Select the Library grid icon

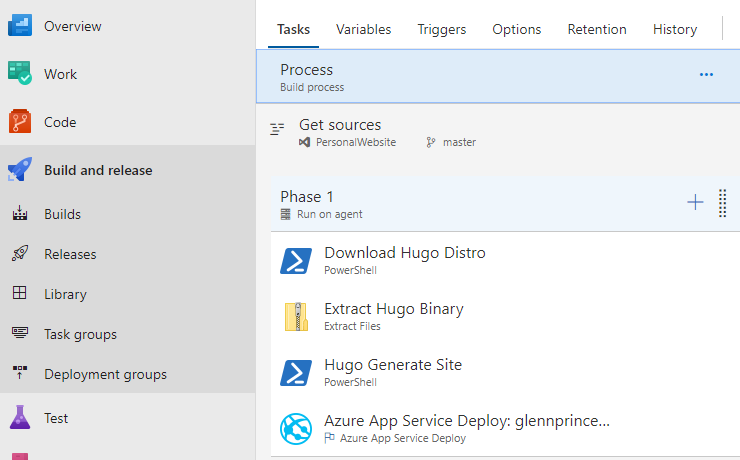(x=20, y=293)
